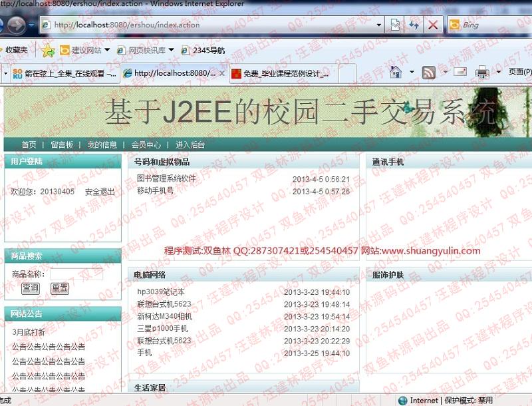Open 进入后台 in site navigation

[x=190, y=145]
